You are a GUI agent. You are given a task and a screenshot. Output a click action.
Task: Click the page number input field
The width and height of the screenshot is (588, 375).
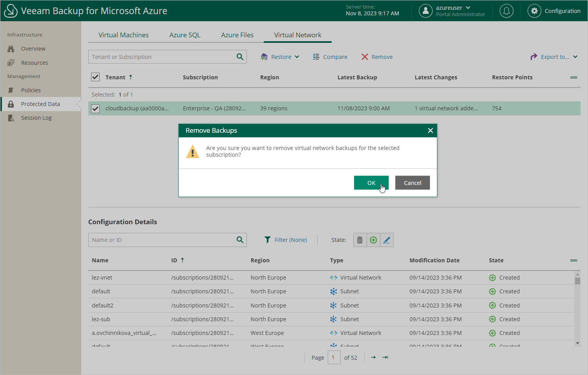(334, 357)
